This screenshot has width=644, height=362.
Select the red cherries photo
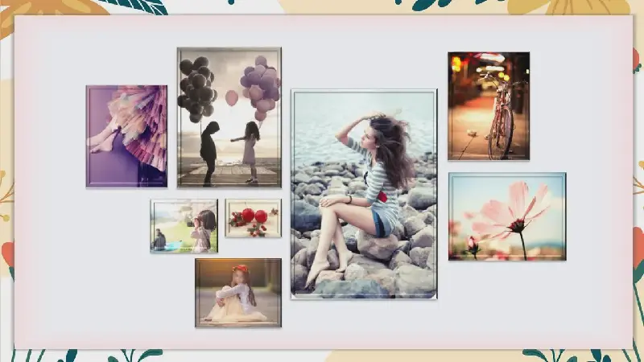[x=253, y=218]
